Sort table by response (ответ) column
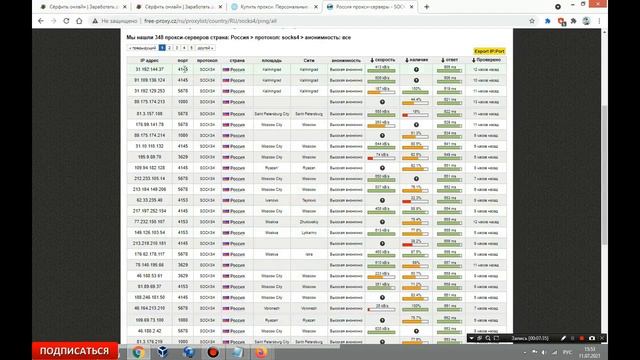Viewport: 640px width, 360px height. [x=449, y=60]
